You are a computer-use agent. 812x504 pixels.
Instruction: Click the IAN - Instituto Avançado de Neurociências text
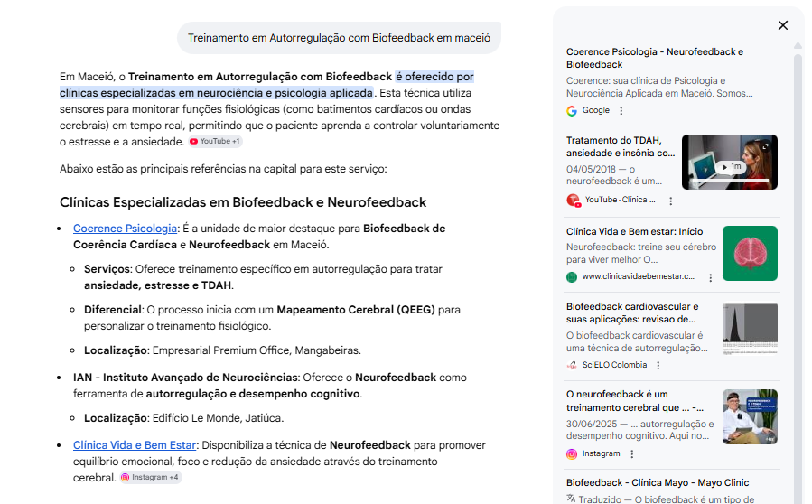coord(185,378)
